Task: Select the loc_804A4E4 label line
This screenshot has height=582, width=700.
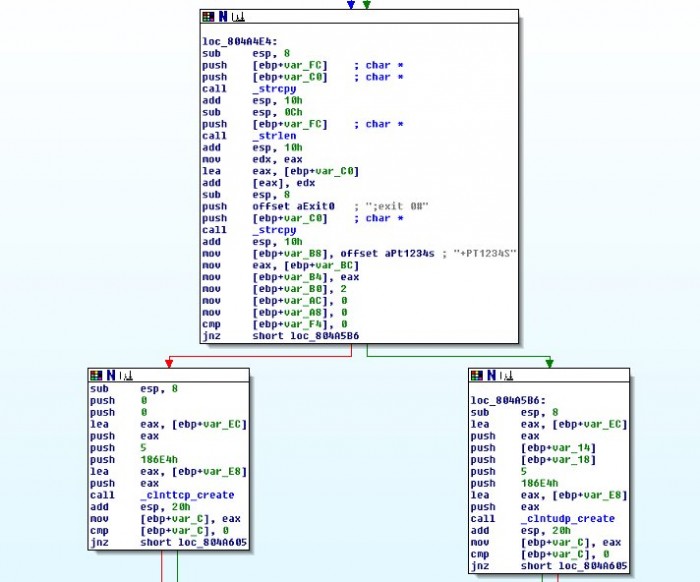Action: 233,41
